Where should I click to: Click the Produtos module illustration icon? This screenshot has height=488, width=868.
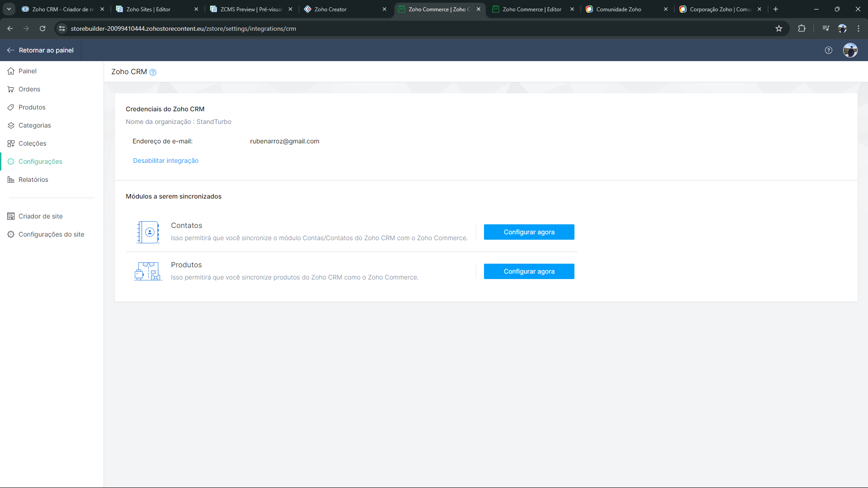click(148, 271)
